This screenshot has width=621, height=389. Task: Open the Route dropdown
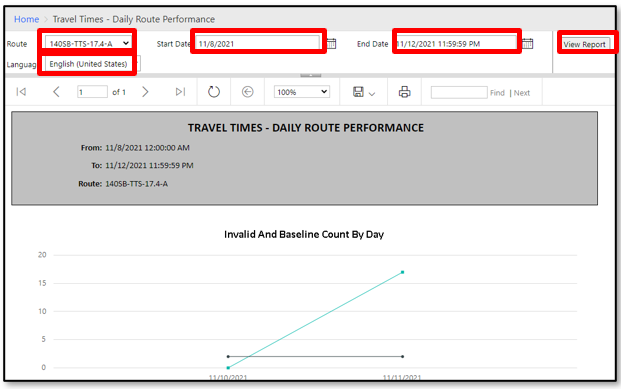pos(88,44)
